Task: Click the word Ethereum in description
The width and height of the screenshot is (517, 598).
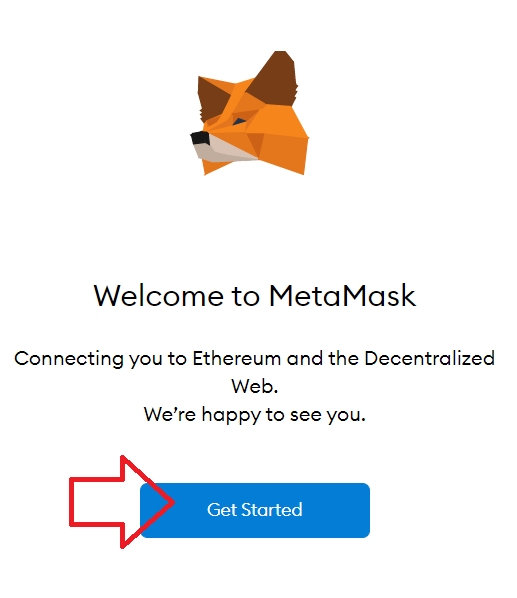Action: coord(236,358)
